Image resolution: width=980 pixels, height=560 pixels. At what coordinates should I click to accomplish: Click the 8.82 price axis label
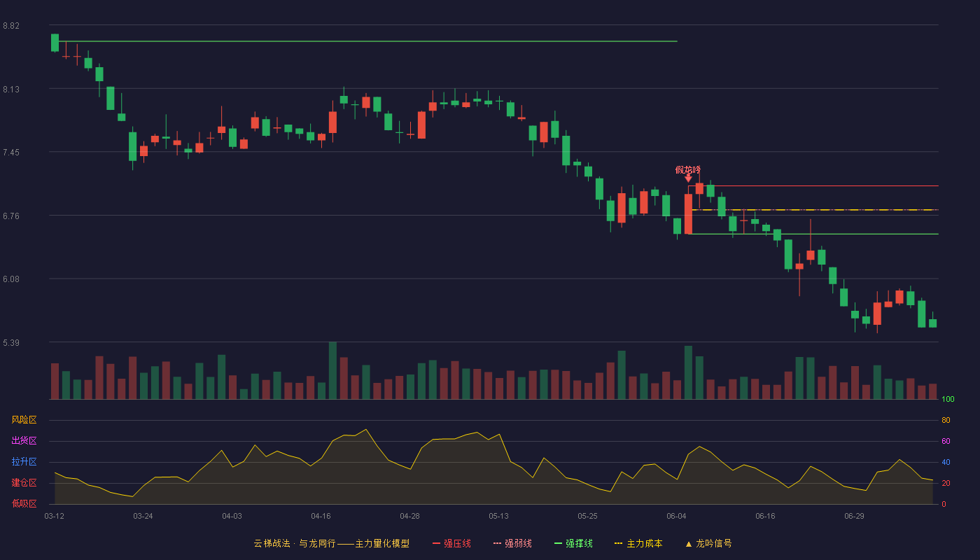[x=11, y=26]
